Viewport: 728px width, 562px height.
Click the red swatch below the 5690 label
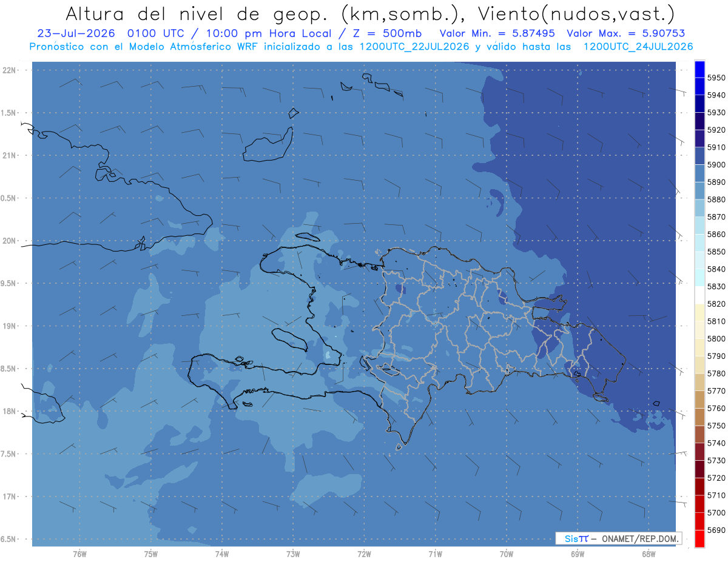[x=699, y=538]
